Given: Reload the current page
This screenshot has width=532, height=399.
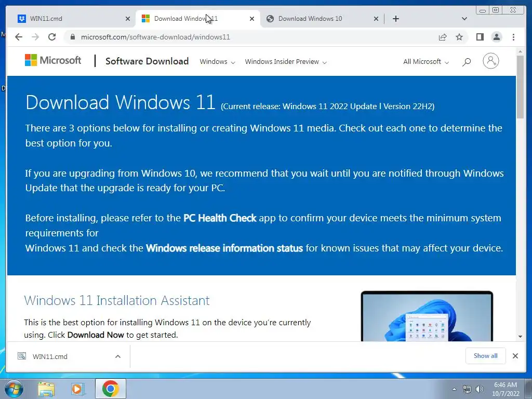Looking at the screenshot, I should click(x=52, y=37).
